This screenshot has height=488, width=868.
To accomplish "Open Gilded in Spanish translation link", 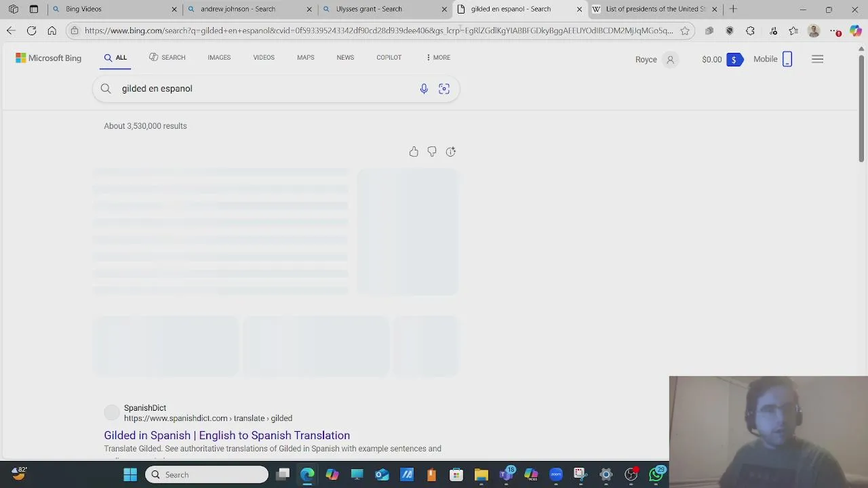I will pyautogui.click(x=226, y=435).
